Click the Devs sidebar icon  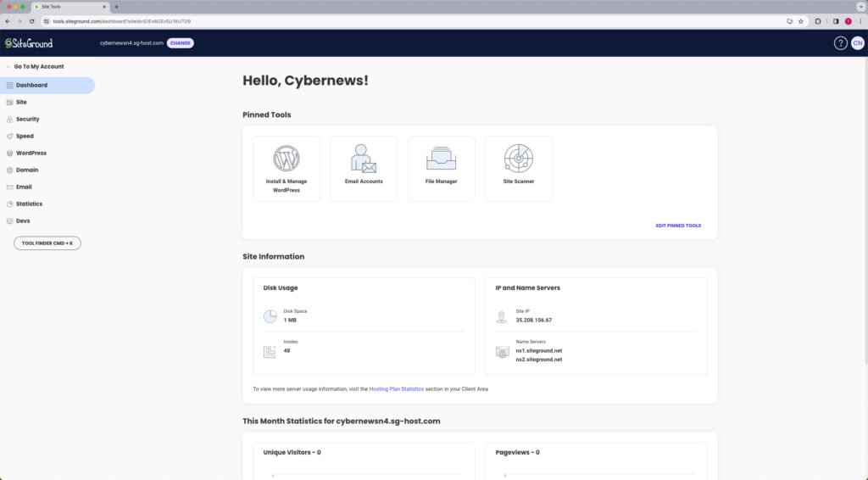[9, 220]
